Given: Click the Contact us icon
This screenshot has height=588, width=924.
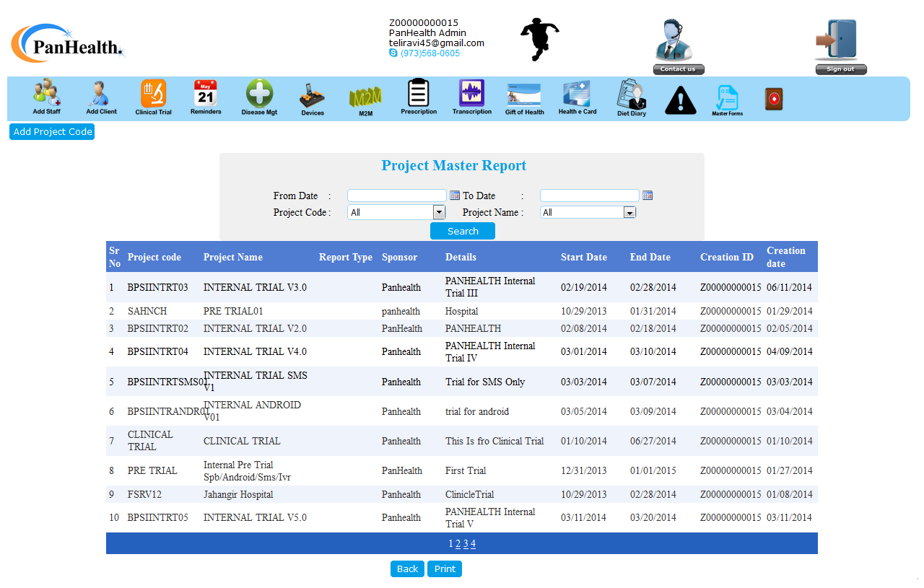Looking at the screenshot, I should 679,46.
